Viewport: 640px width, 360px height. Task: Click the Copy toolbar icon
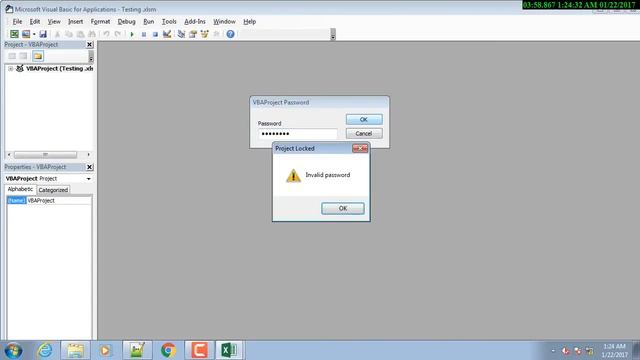(x=69, y=34)
